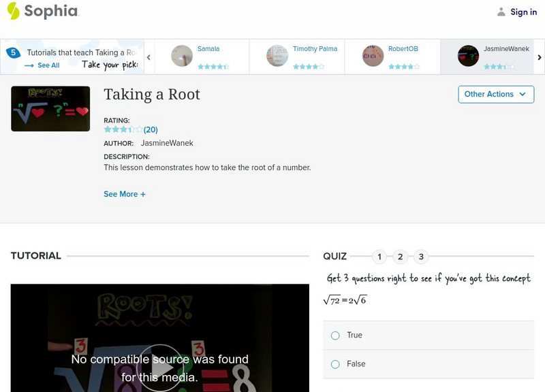Select RobertOB's avatar thumbnail
This screenshot has width=545, height=392.
373,56
